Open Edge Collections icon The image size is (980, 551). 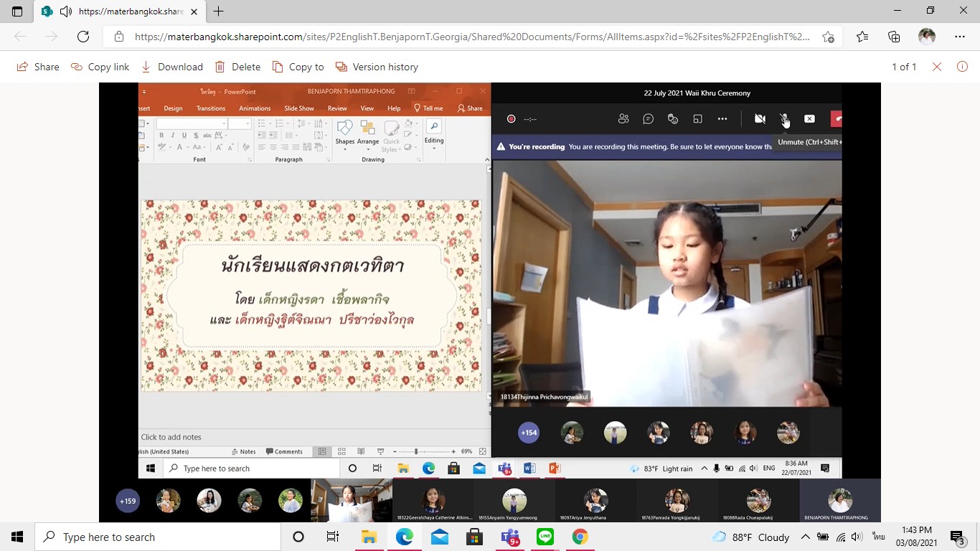(894, 37)
